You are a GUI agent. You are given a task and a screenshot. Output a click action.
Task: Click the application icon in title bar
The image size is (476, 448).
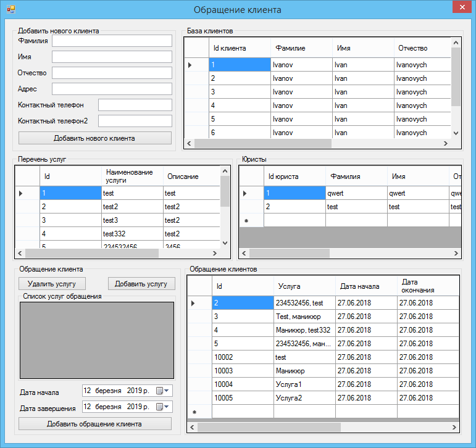coord(11,9)
